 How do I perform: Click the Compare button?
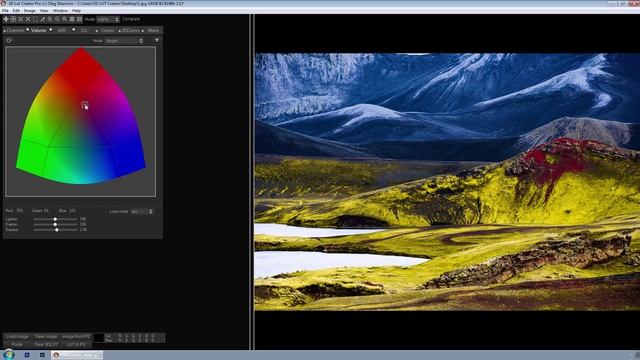click(x=131, y=19)
